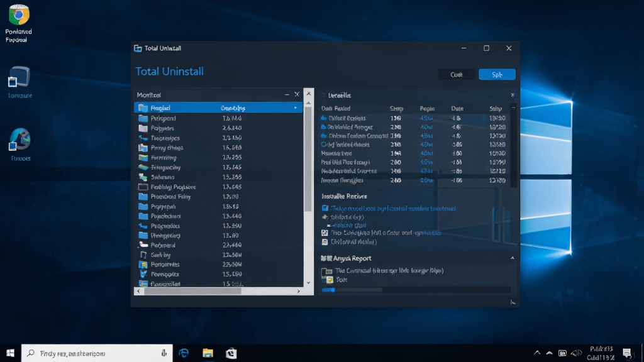The height and width of the screenshot is (362, 644).
Task: Select the music note icon in the program list
Action: pos(143,255)
